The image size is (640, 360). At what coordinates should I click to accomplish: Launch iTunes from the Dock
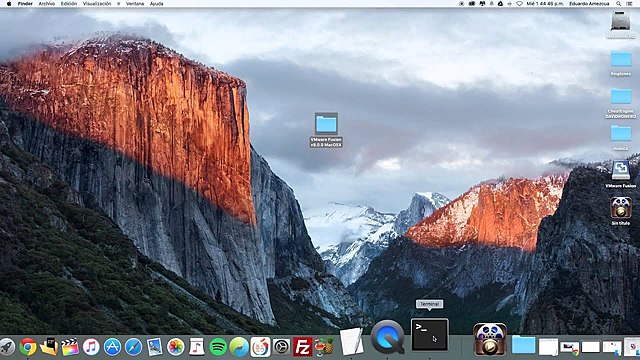[x=91, y=347]
